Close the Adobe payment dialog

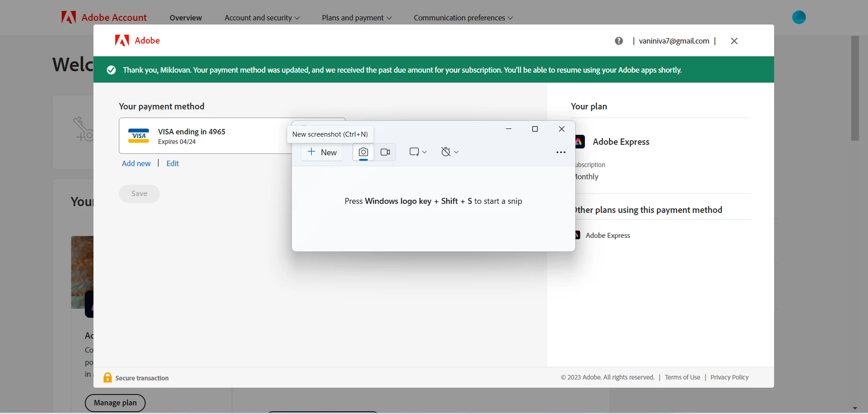734,41
